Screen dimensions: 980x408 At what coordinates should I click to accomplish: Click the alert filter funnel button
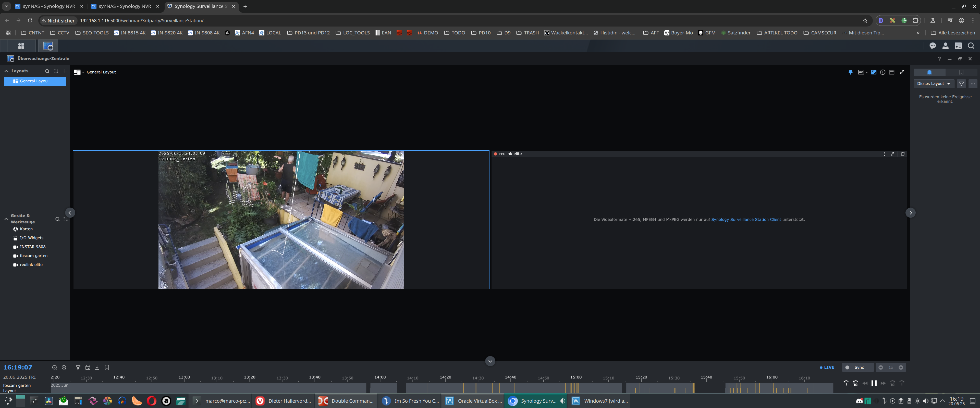(x=961, y=84)
